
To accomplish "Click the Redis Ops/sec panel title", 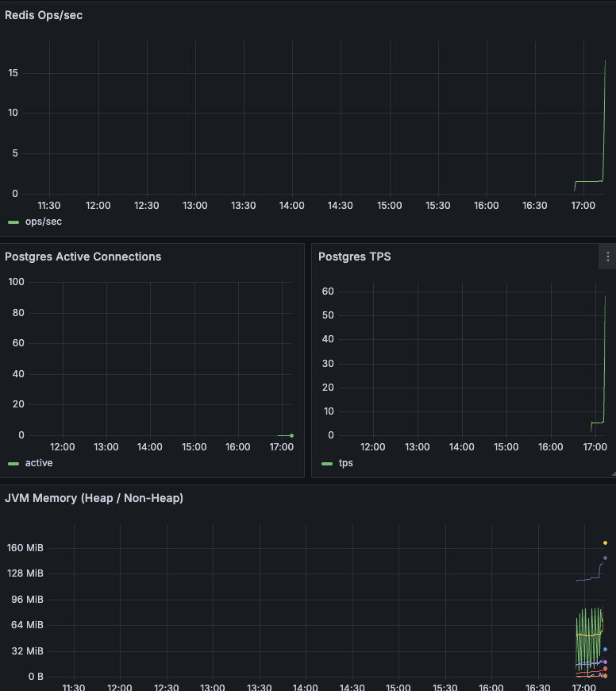I will [44, 15].
